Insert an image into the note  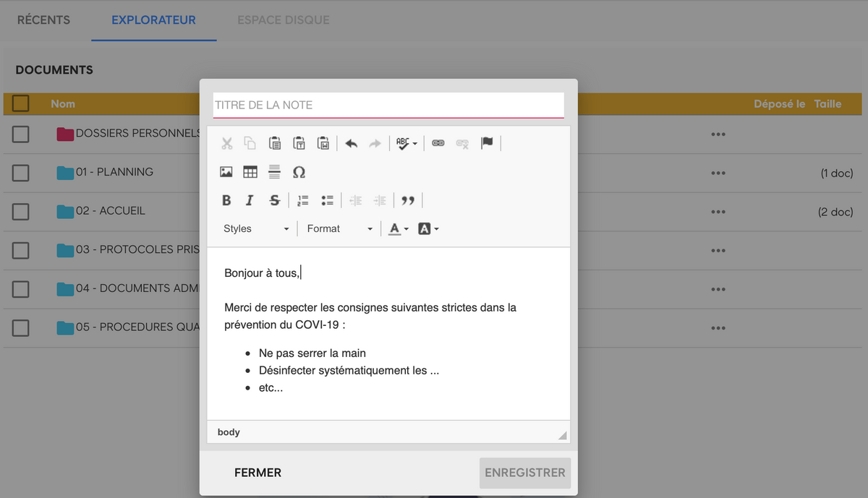click(x=226, y=172)
